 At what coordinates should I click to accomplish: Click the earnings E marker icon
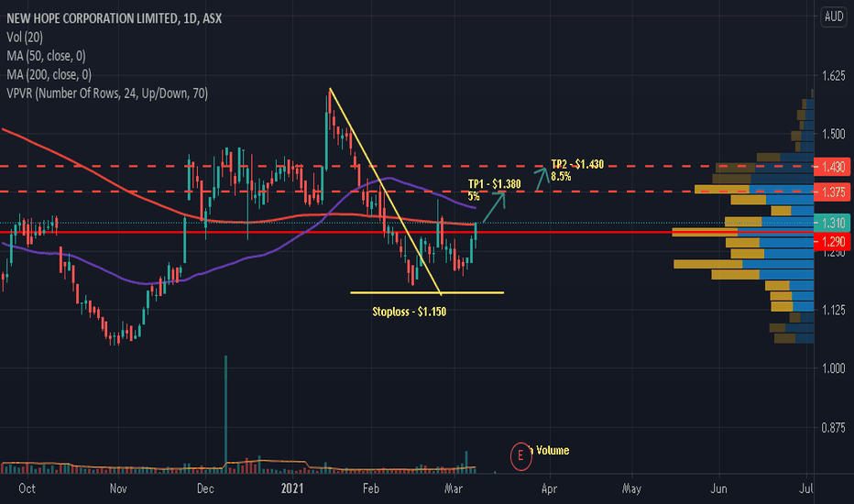tap(520, 455)
